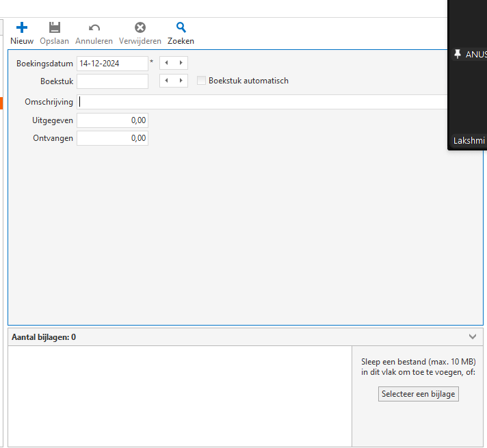The image size is (487, 448).
Task: Collapse the Aantal bijlagen panel chevron
Action: coord(473,337)
